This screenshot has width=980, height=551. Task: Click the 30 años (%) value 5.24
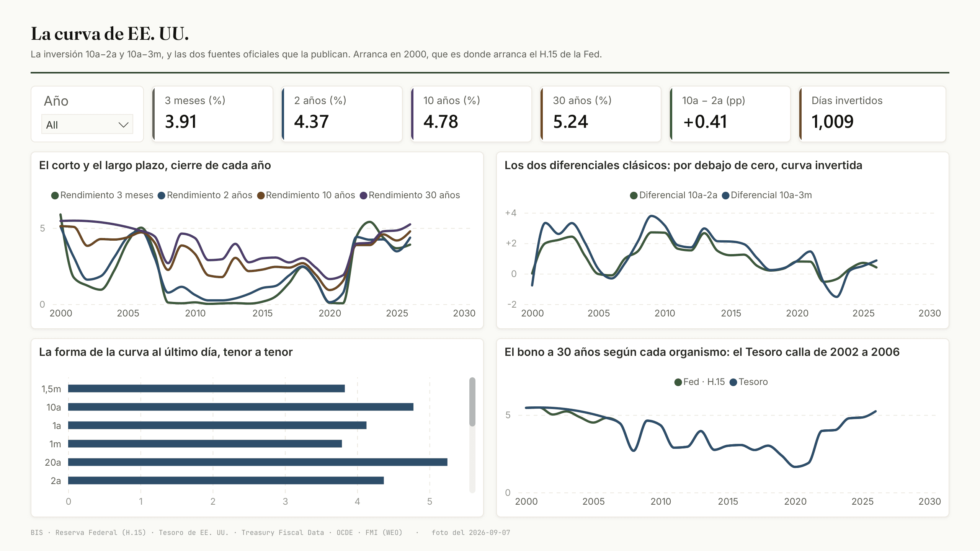click(x=570, y=122)
